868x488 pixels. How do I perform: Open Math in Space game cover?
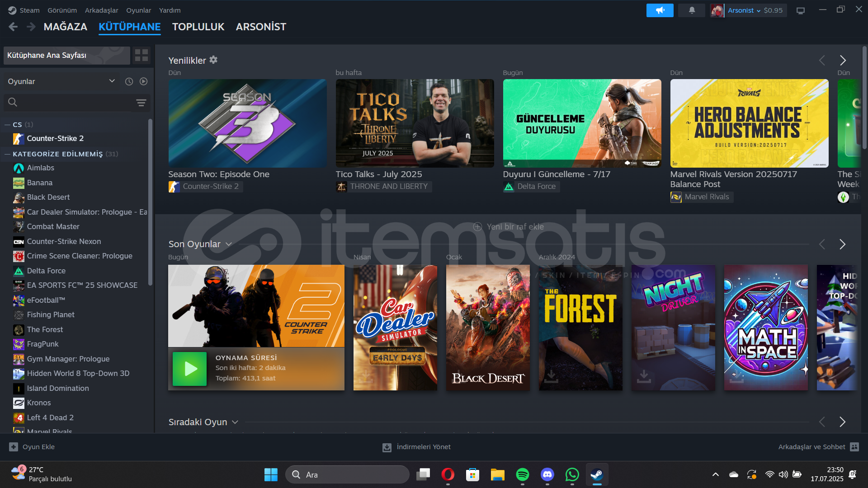(x=766, y=328)
